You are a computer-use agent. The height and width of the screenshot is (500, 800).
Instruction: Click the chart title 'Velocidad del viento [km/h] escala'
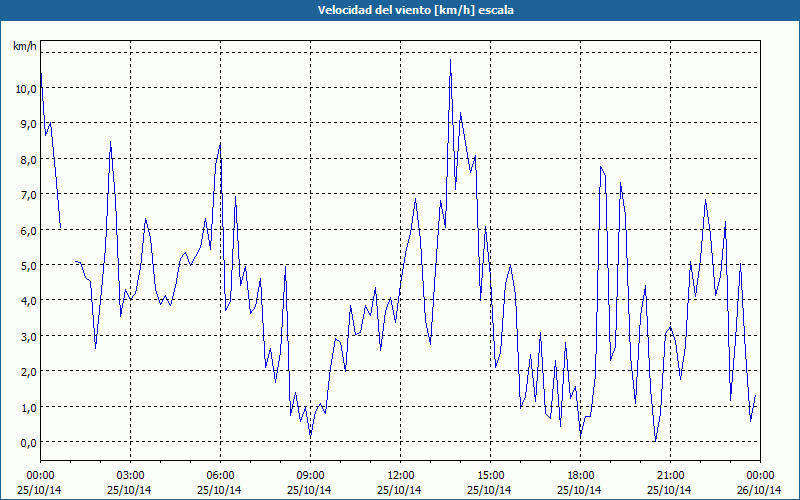pos(415,10)
